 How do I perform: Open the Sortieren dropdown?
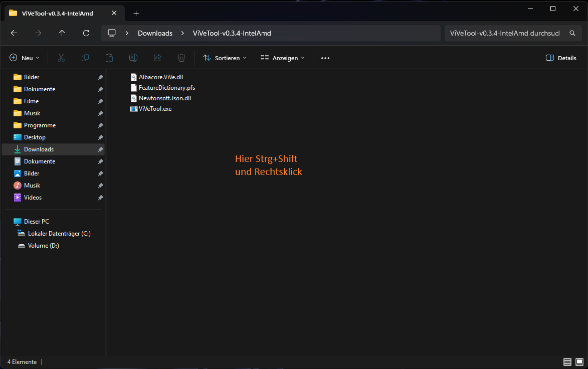click(225, 58)
